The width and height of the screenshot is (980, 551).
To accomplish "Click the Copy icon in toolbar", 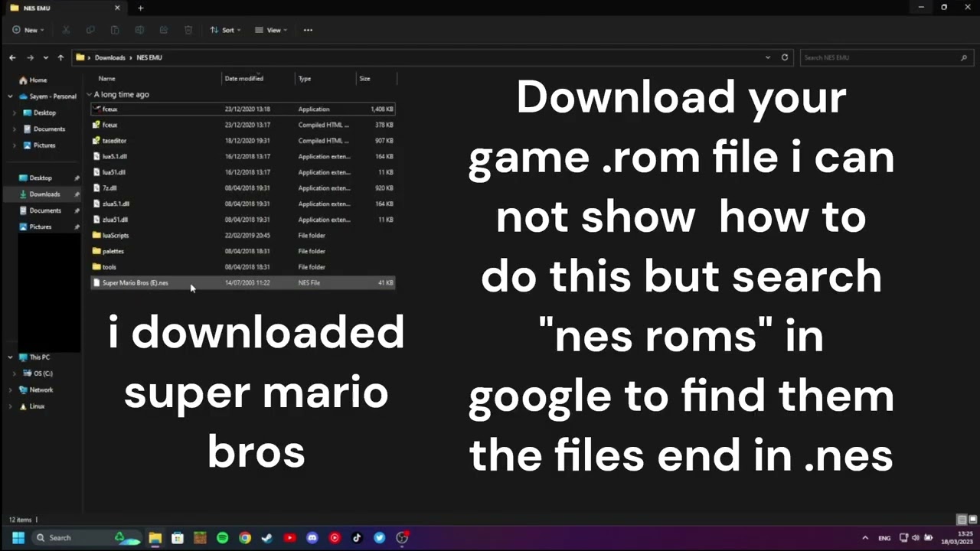I will (x=90, y=30).
